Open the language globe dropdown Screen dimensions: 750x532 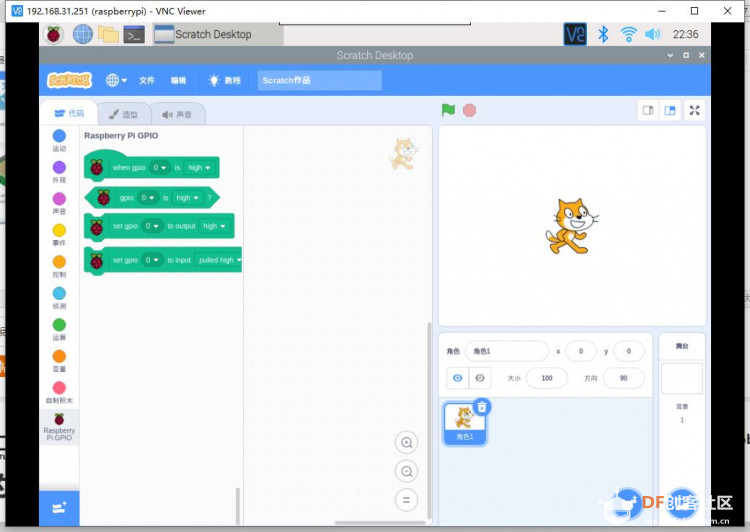(x=116, y=80)
